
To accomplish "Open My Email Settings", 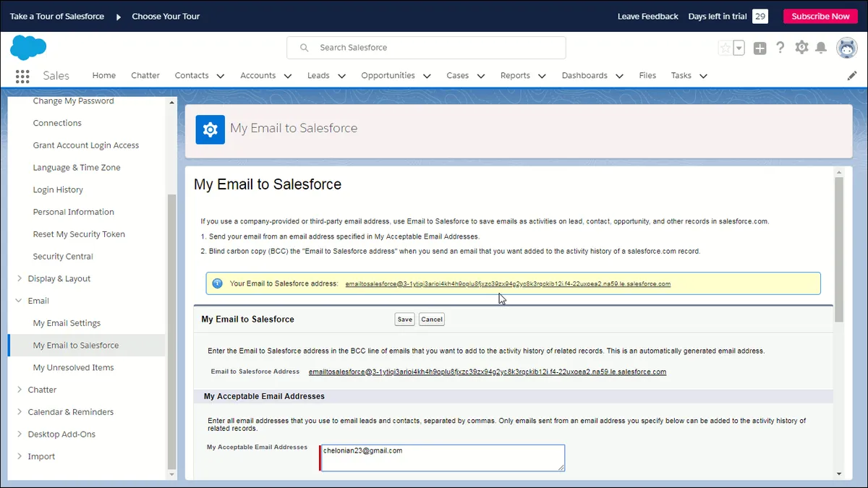I will pyautogui.click(x=67, y=323).
